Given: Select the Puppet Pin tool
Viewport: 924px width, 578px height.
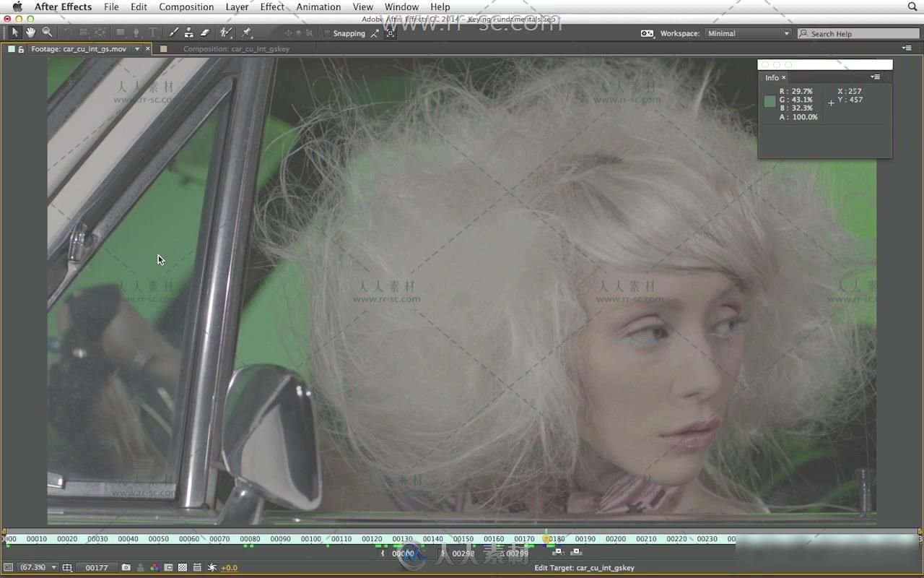Looking at the screenshot, I should tap(247, 33).
